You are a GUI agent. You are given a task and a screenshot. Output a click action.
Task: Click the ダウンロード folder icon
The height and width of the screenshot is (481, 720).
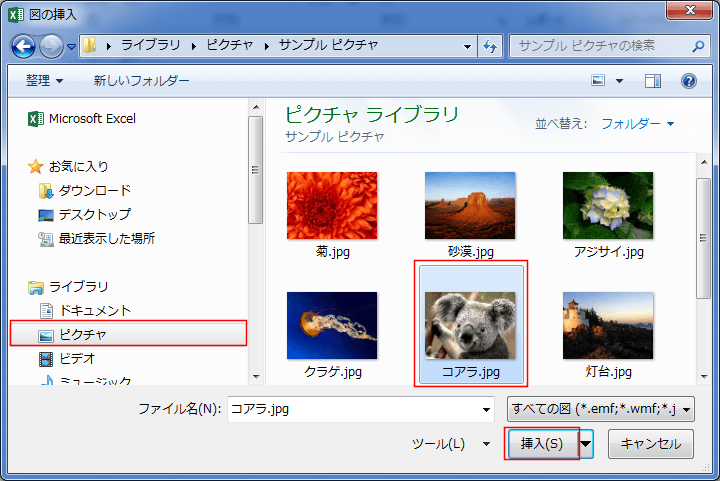click(x=46, y=191)
